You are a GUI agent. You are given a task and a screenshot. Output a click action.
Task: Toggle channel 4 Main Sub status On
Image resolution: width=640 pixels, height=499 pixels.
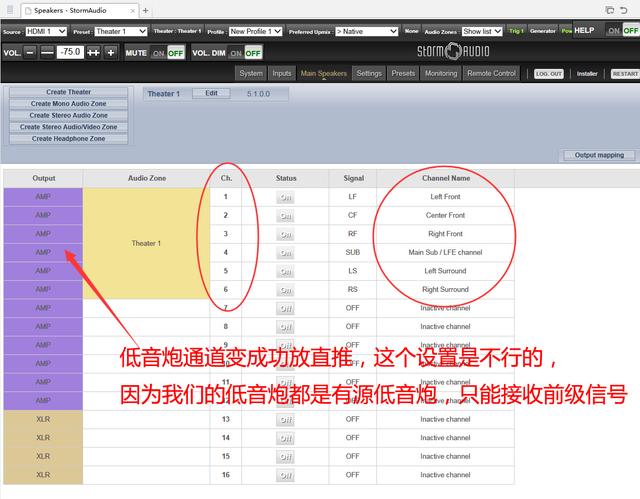pyautogui.click(x=285, y=253)
